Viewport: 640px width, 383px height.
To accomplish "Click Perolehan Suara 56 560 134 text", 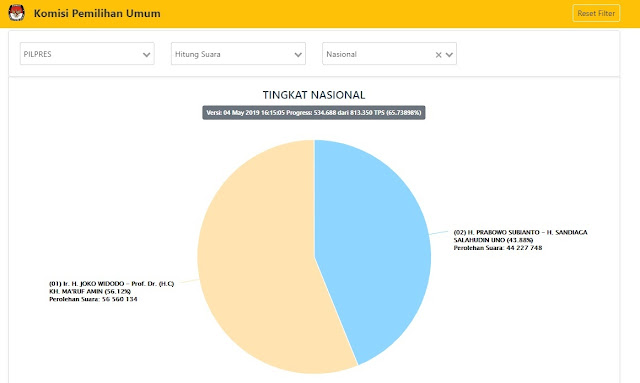I will click(x=93, y=299).
